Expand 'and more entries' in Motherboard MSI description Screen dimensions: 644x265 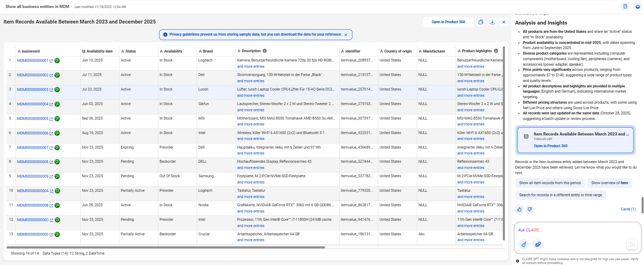point(251,124)
